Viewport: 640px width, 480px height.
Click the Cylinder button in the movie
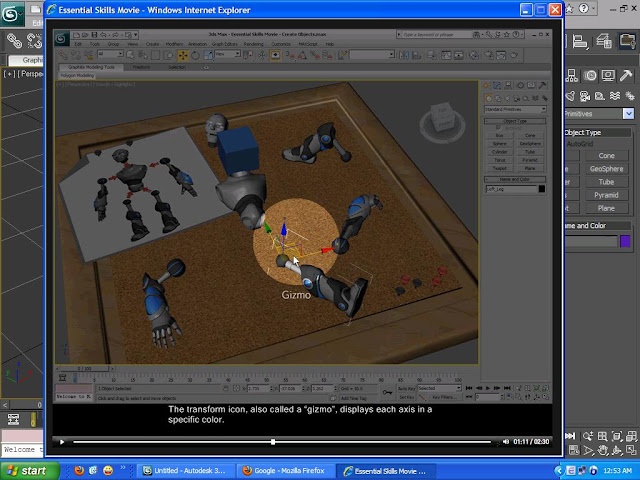(500, 152)
